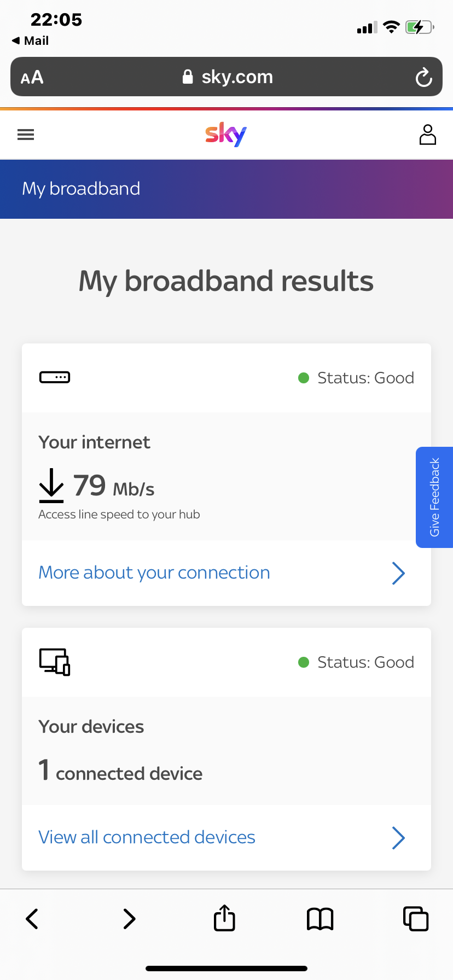Open the Safari bookmarks icon
Viewport: 453px width, 980px height.
click(320, 918)
